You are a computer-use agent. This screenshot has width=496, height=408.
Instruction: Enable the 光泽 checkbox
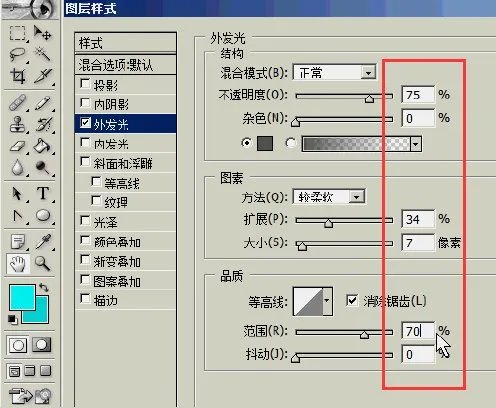85,221
